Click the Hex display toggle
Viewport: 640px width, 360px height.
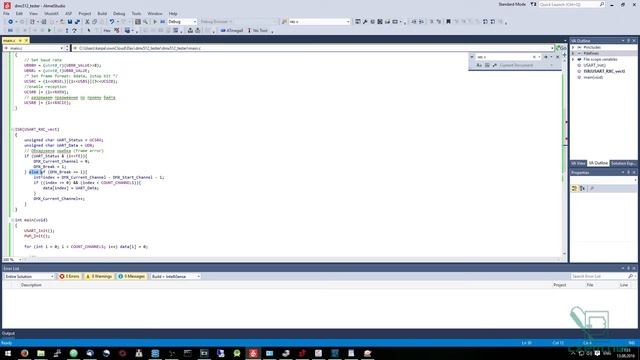click(x=107, y=31)
